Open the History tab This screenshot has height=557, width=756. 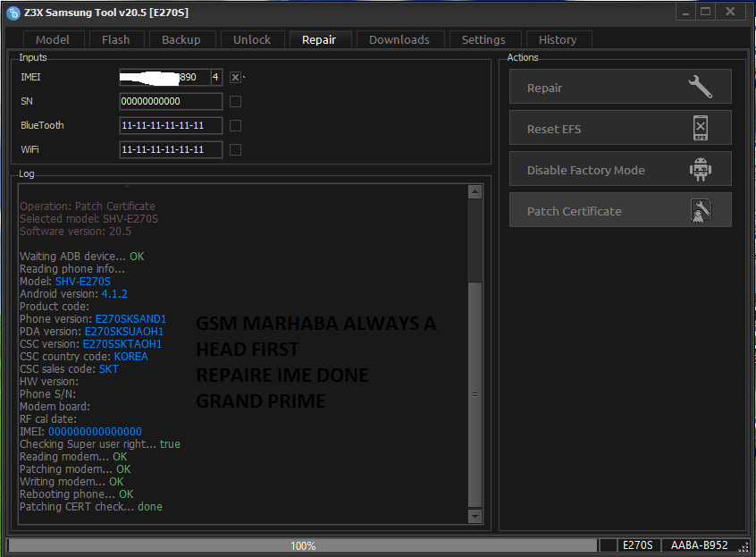(558, 39)
